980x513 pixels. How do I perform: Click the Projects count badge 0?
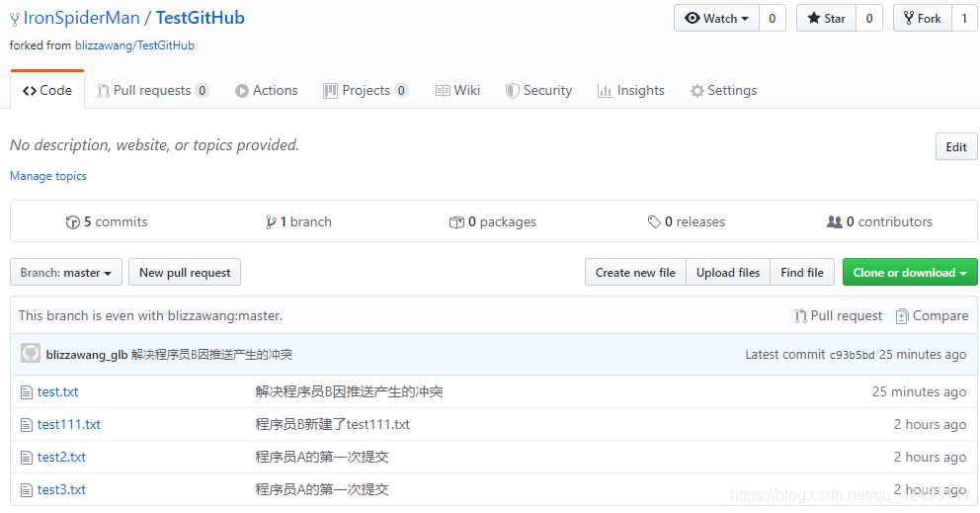pyautogui.click(x=401, y=90)
